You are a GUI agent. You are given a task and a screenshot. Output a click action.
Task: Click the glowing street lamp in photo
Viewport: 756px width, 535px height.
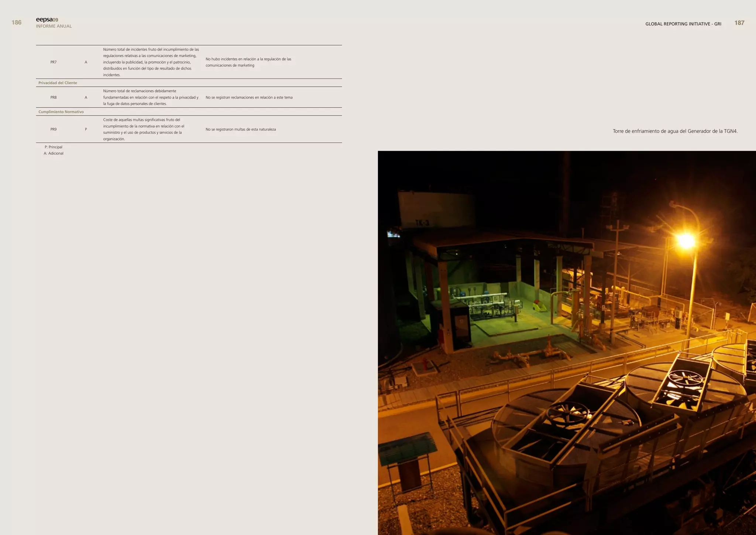[x=686, y=241]
